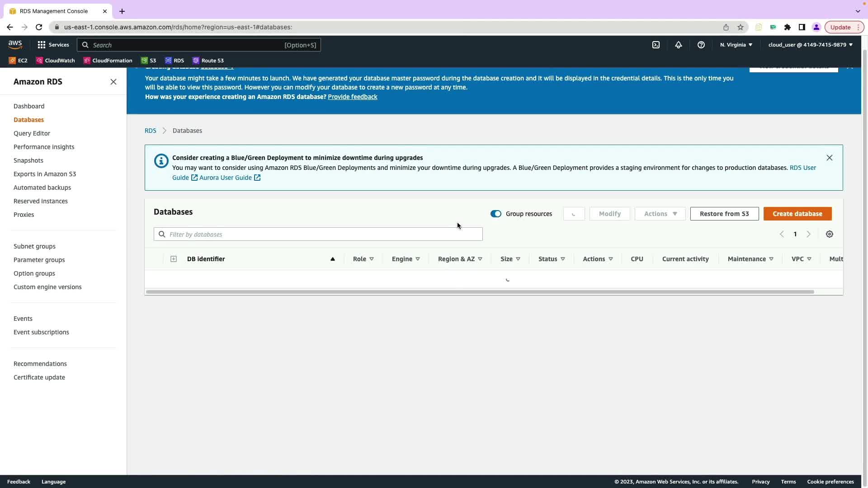Viewport: 868px width, 488px height.
Task: Open EC2 shortcut in favorites bar
Action: coord(18,61)
